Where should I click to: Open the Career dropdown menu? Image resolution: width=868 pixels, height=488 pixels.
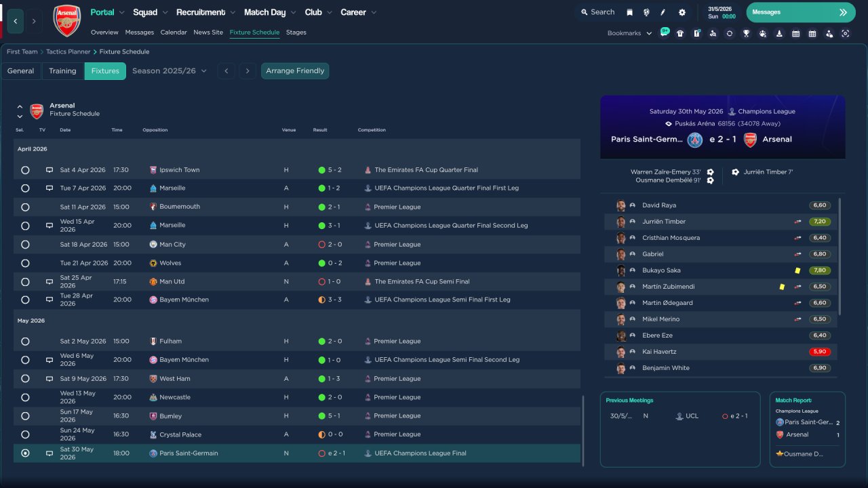pos(358,12)
